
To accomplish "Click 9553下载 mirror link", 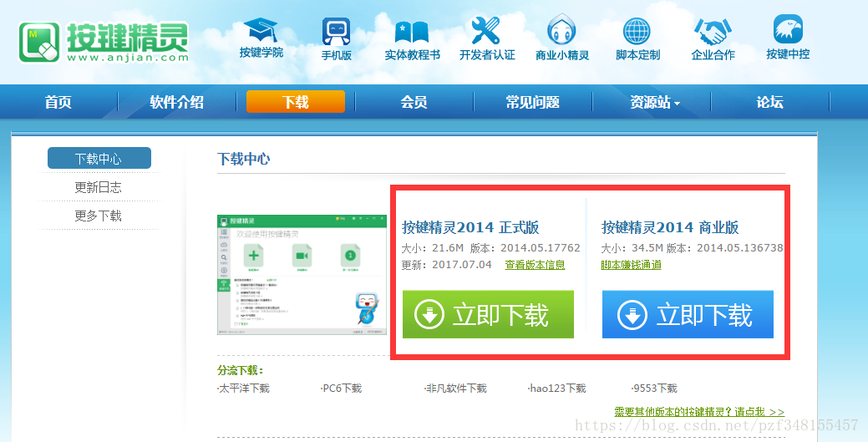I will pos(654,389).
